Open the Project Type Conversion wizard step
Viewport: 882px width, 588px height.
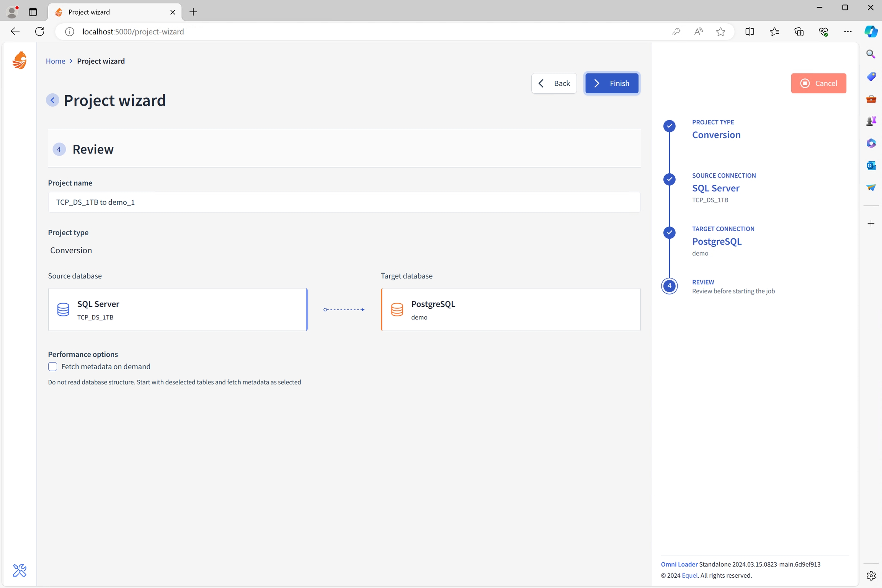[716, 134]
